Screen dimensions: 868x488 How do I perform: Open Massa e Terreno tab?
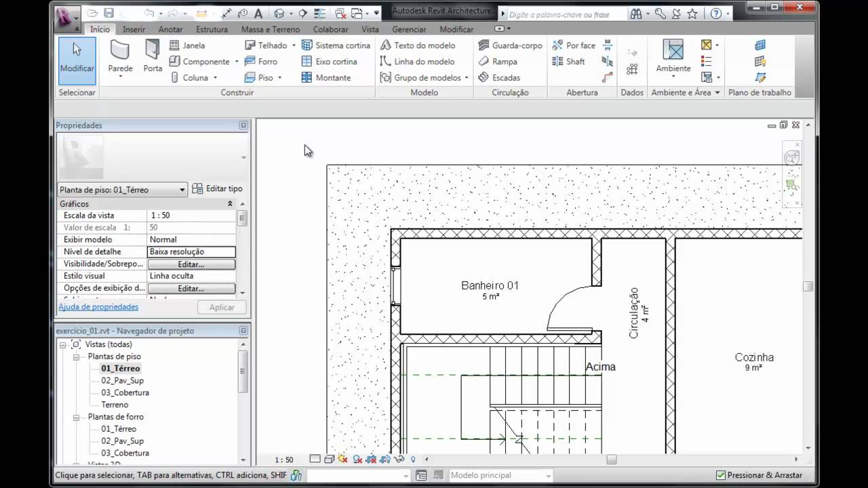click(271, 29)
